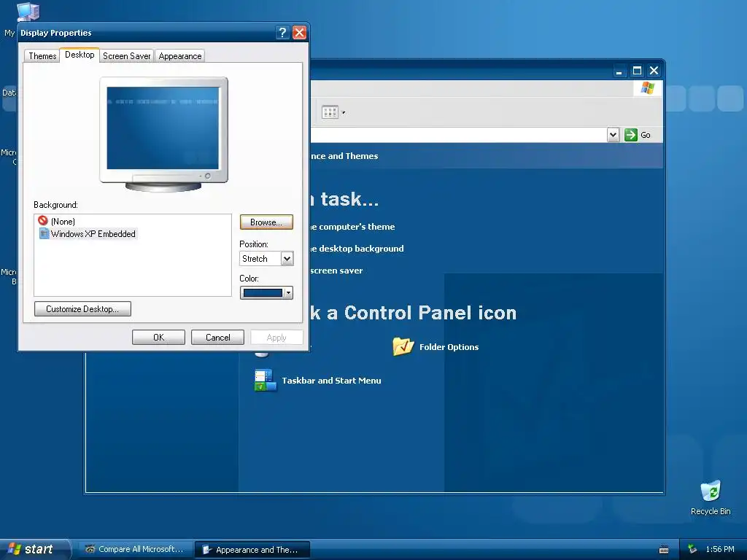Select the Desktop tab
The height and width of the screenshot is (560, 747).
[x=80, y=55]
